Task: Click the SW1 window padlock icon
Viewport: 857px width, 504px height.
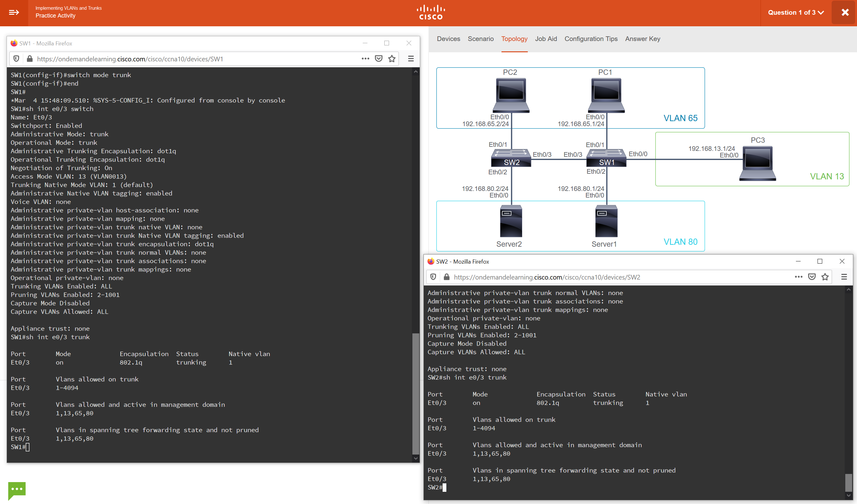Action: click(x=30, y=59)
